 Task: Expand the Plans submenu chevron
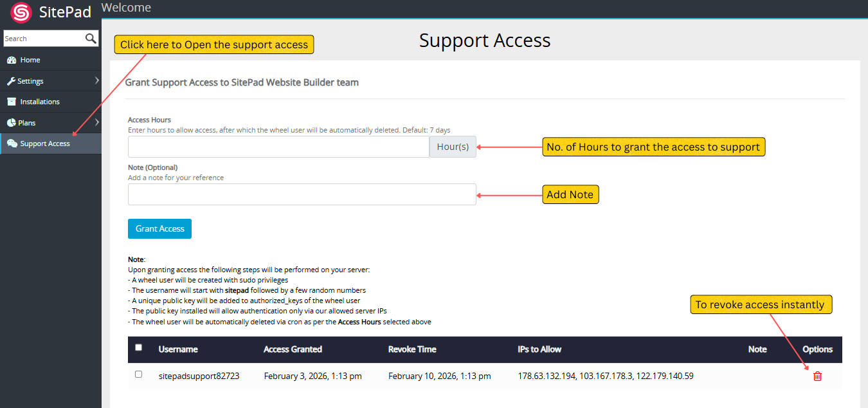coord(96,122)
